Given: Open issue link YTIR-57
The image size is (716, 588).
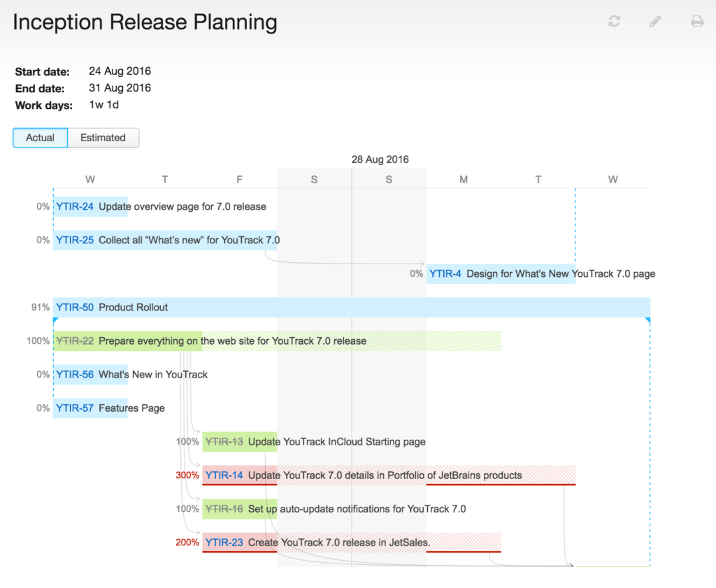Looking at the screenshot, I should [x=75, y=408].
